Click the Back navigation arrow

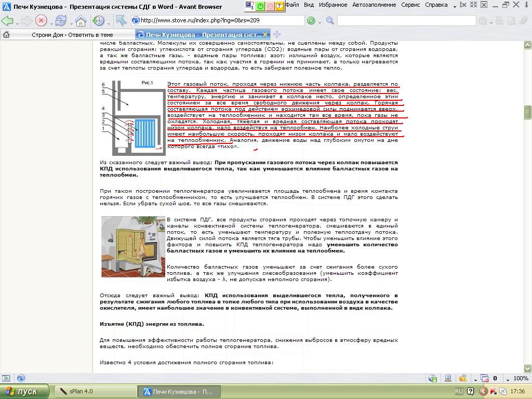(7, 21)
